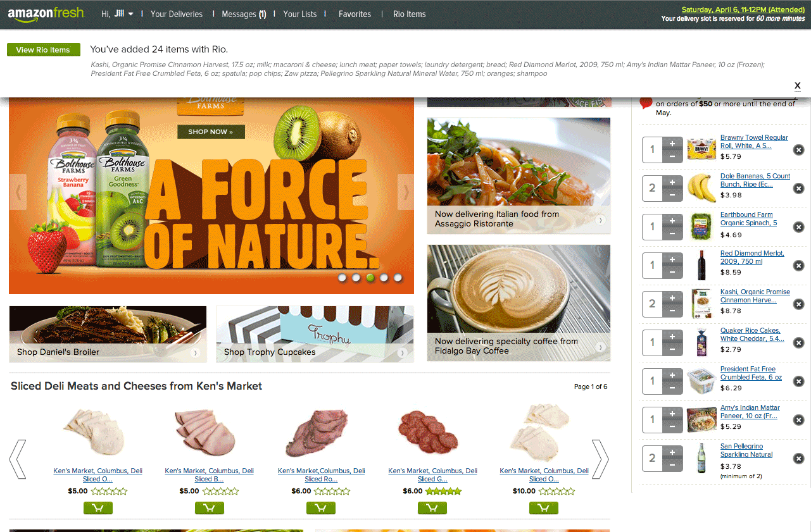
Task: Click Shop Now on the Bolthouse Farms banner
Action: coord(211,132)
